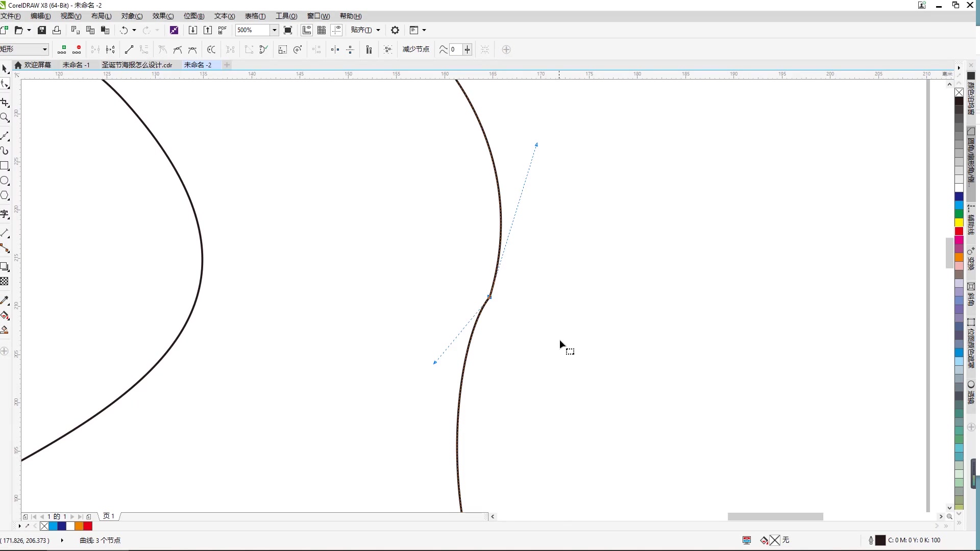The height and width of the screenshot is (551, 980).
Task: Click the Quick customize plus button on property bar
Action: (506, 49)
